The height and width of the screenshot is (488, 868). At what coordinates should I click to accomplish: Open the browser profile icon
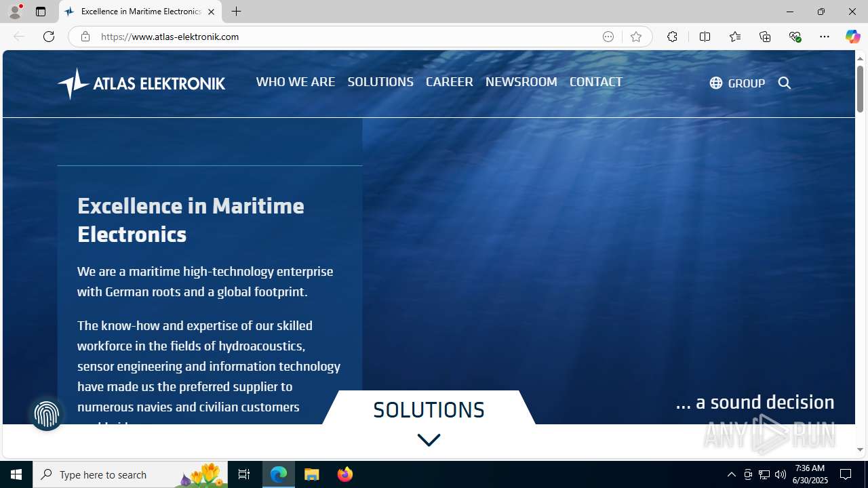pyautogui.click(x=15, y=12)
